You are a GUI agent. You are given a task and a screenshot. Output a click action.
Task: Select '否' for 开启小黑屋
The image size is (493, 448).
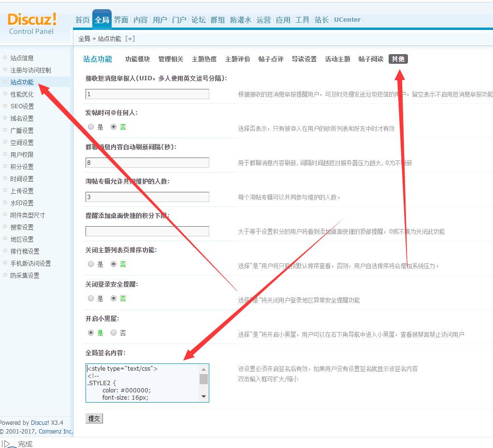114,333
